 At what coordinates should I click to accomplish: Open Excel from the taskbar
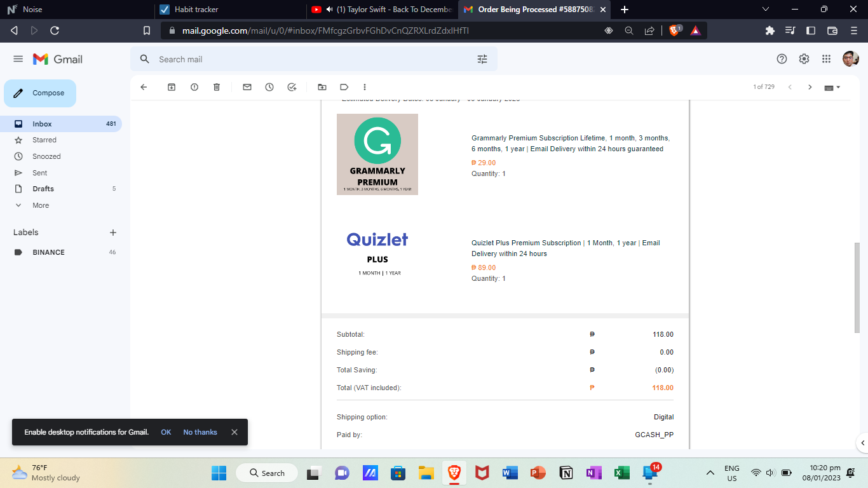[621, 473]
